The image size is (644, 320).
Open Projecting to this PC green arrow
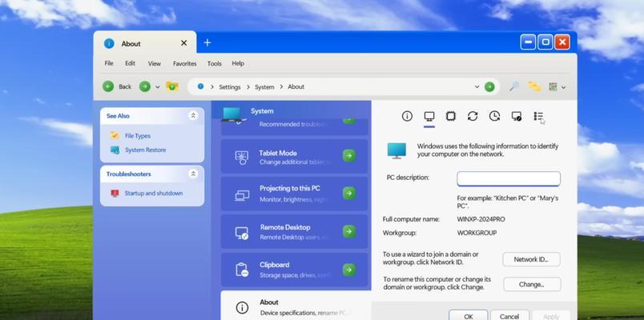coord(349,194)
